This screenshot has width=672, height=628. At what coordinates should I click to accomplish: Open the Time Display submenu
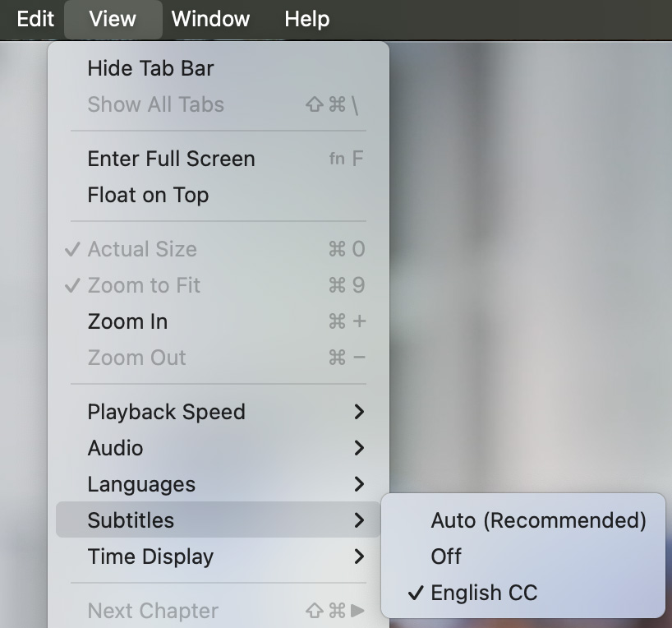(150, 556)
